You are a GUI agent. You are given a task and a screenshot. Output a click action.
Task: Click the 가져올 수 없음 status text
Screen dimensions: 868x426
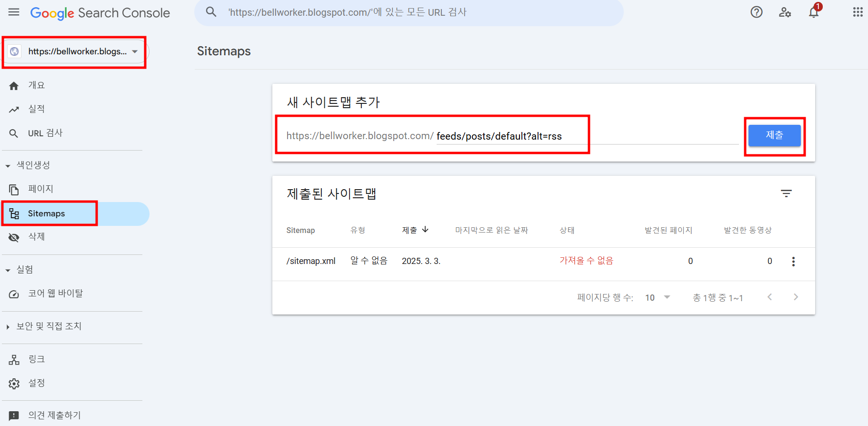(x=586, y=261)
